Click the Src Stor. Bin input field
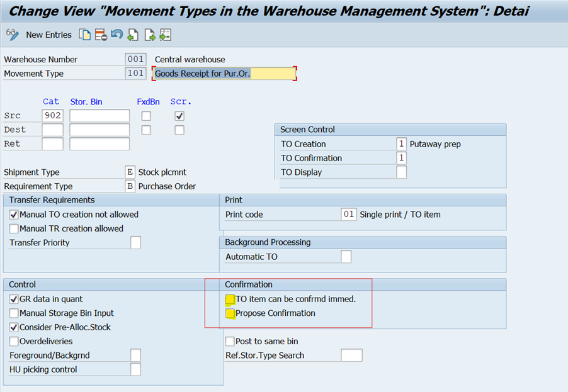Viewport: 568px width, 392px height. click(x=99, y=116)
